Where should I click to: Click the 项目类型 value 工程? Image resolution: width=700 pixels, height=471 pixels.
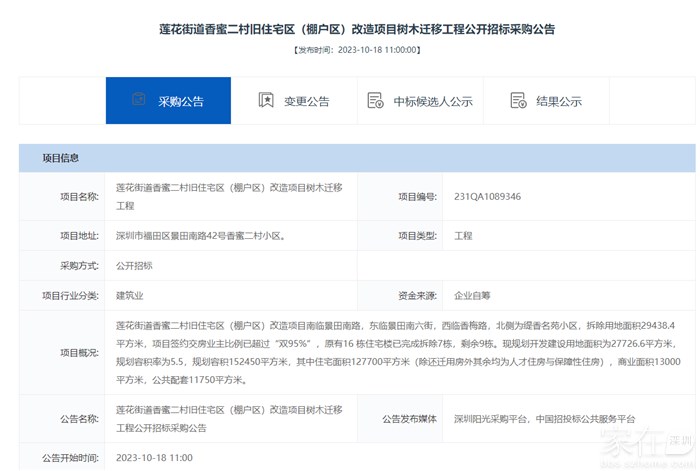click(463, 236)
